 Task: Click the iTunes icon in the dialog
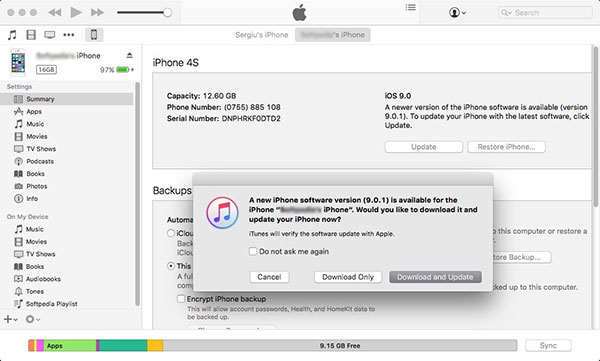tap(222, 212)
